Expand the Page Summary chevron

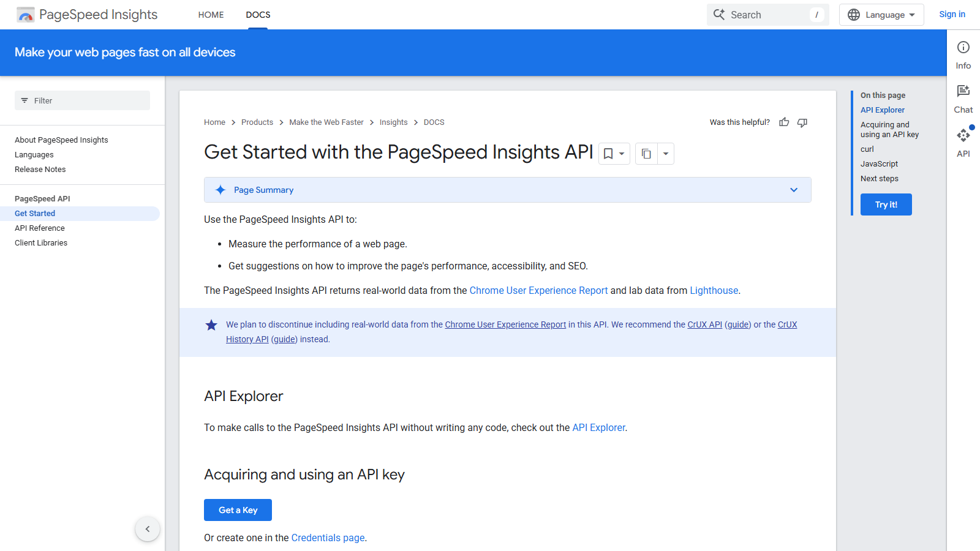[x=794, y=190]
